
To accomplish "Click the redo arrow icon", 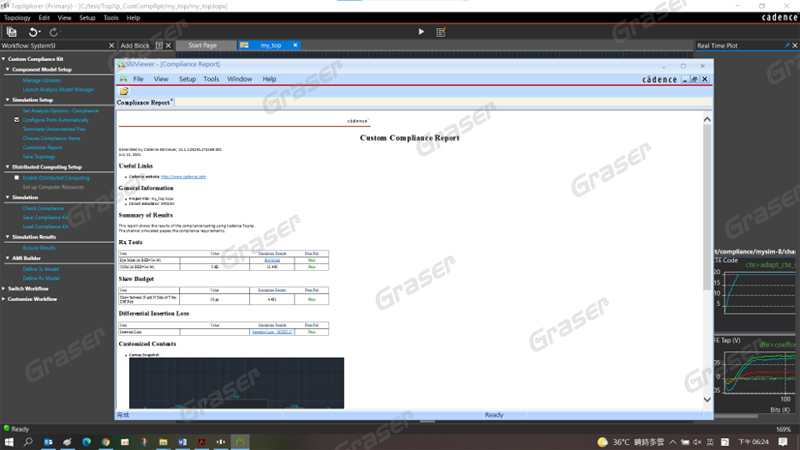I will click(54, 32).
